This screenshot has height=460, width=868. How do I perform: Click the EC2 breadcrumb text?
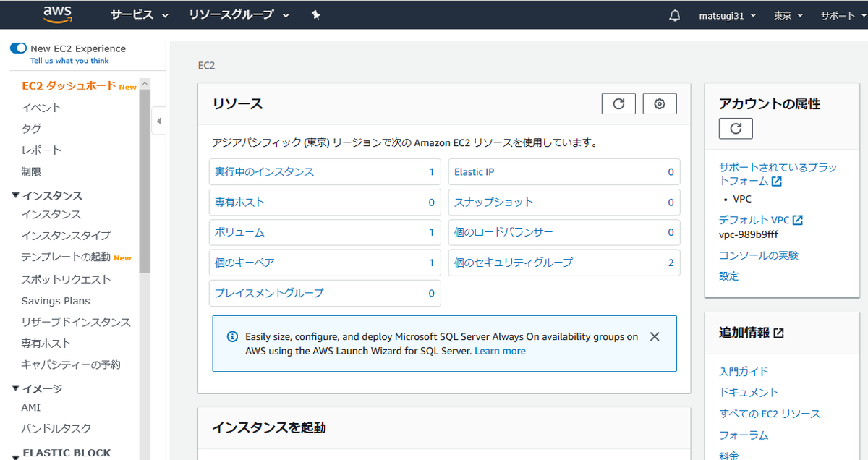pyautogui.click(x=206, y=66)
